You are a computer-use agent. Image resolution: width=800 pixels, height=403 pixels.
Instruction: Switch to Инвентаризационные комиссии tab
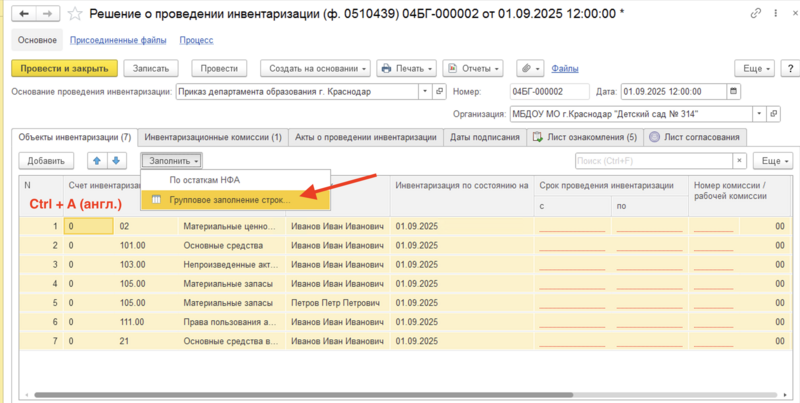pyautogui.click(x=212, y=137)
